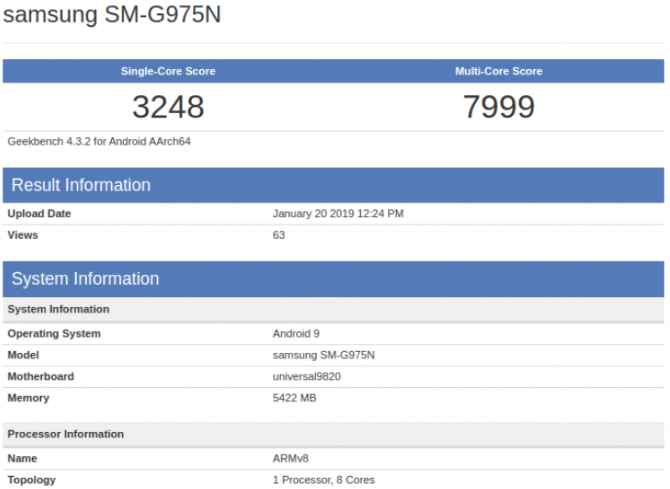Click the multi-core value 7999
The width and height of the screenshot is (670, 489).
pyautogui.click(x=499, y=107)
